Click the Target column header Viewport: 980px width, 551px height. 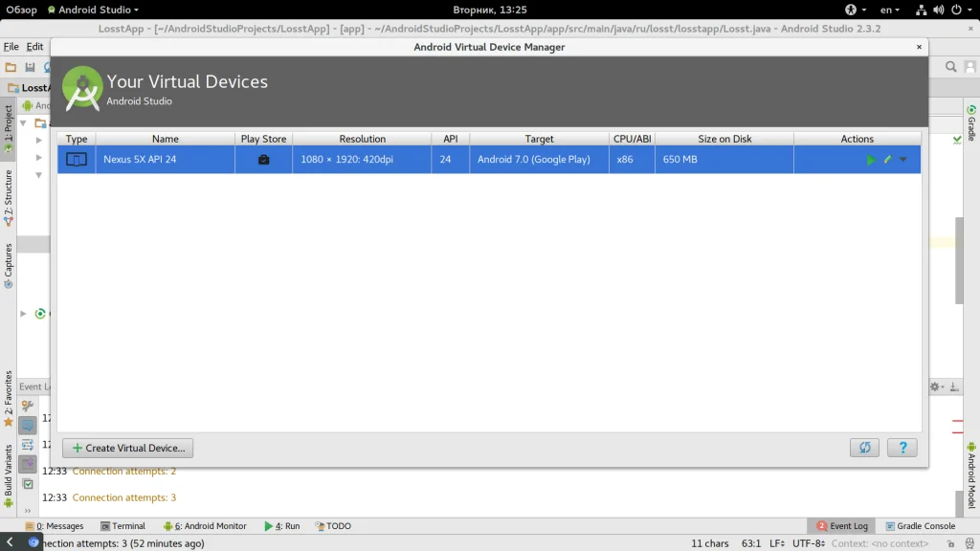coord(539,139)
